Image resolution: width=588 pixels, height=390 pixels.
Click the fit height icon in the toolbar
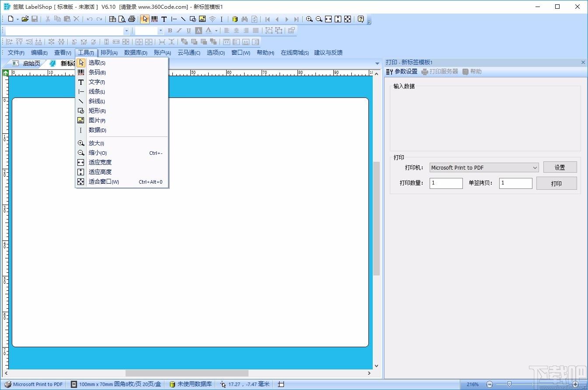point(338,19)
